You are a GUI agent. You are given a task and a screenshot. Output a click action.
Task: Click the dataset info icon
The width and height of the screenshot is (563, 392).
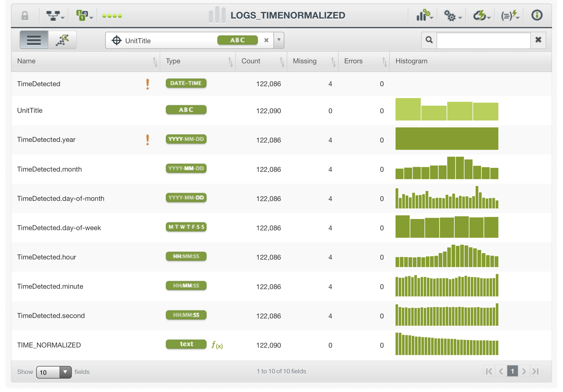[x=536, y=15]
